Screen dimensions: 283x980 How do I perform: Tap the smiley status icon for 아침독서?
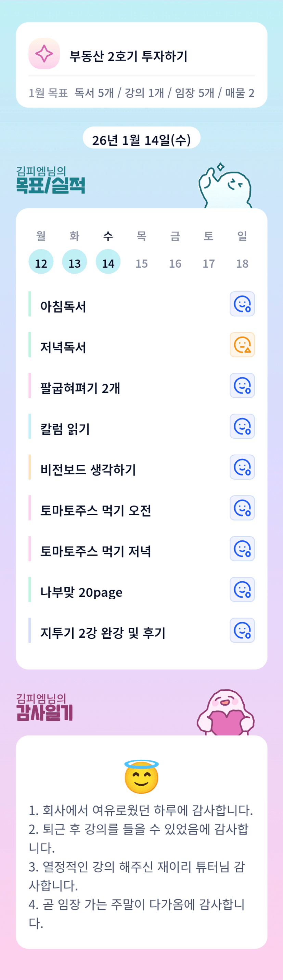[242, 304]
